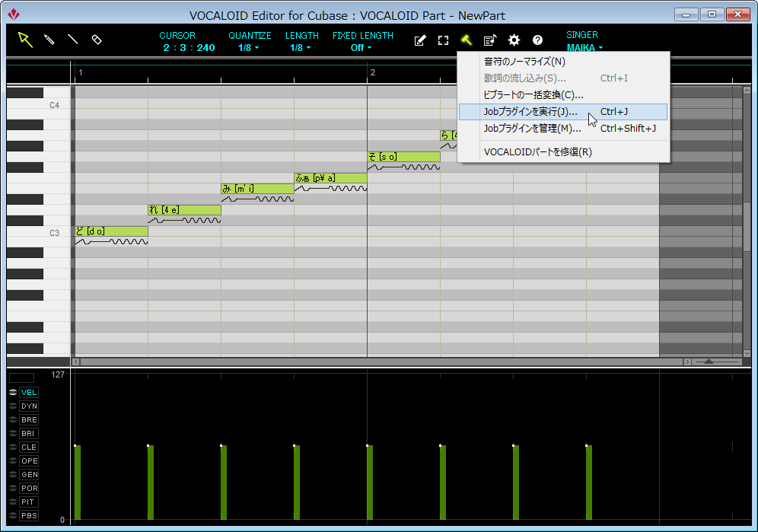Select the eraser tool
Image resolution: width=758 pixels, height=532 pixels.
(x=97, y=40)
